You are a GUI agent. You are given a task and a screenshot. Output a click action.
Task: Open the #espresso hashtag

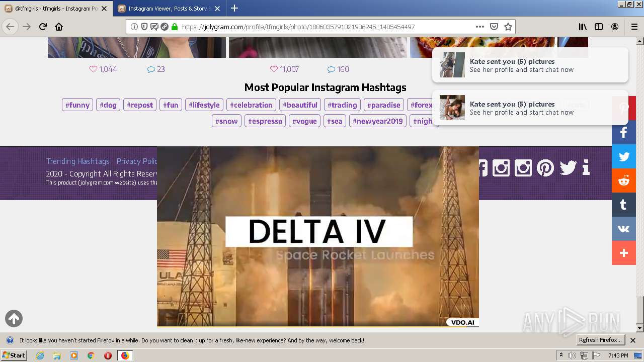265,121
